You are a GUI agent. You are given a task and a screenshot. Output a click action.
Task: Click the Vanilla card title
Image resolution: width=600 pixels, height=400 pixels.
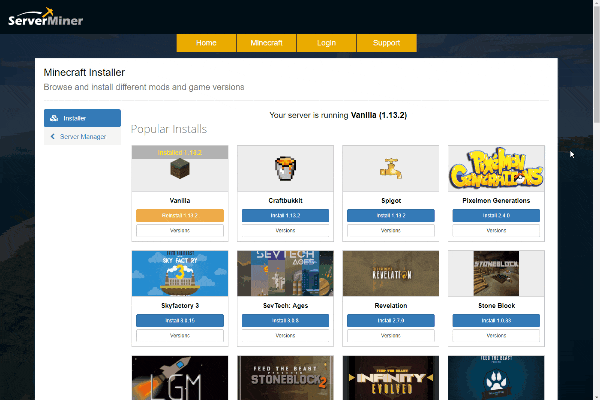coord(180,201)
